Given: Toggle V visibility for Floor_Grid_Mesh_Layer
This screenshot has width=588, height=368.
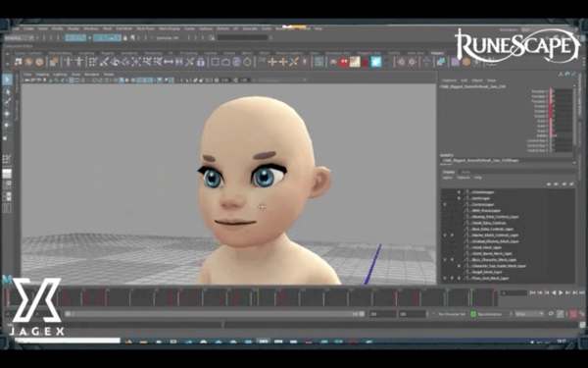Looking at the screenshot, I should (445, 279).
